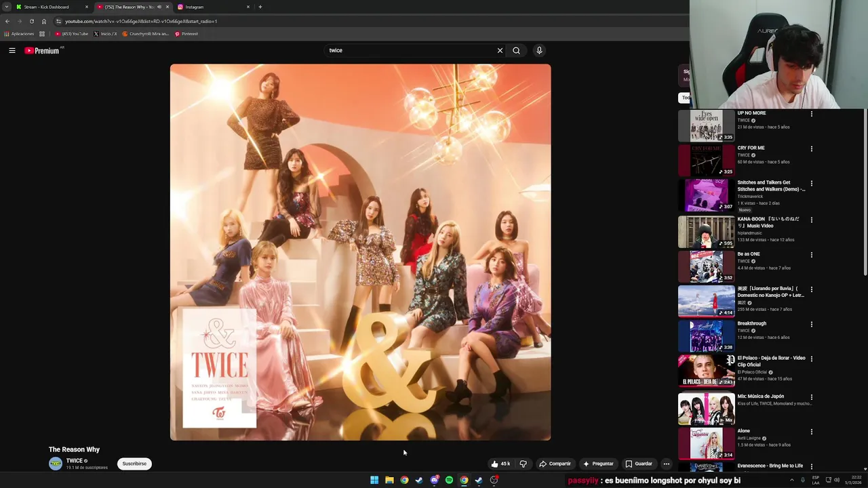Screen dimensions: 868x488
Task: Open options menu for Alone video
Action: (x=811, y=432)
